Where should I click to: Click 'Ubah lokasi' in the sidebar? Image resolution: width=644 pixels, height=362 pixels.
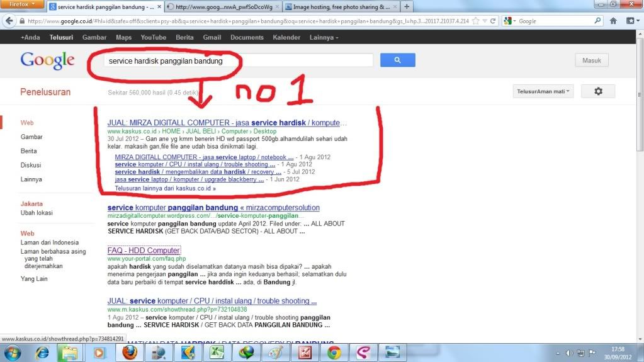click(x=37, y=213)
